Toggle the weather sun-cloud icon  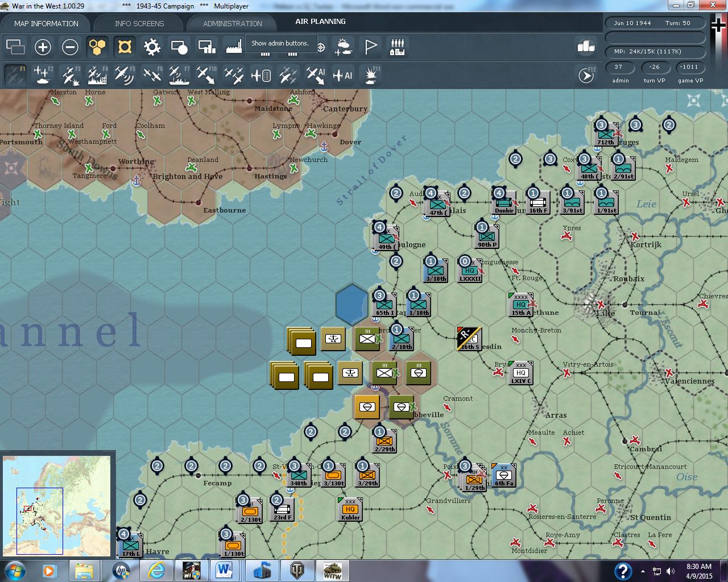point(343,47)
